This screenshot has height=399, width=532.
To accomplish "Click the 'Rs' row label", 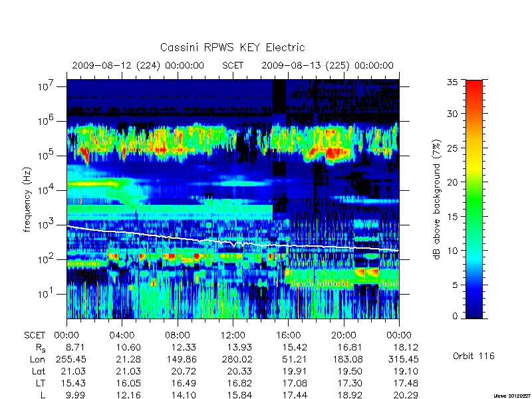I will click(41, 348).
